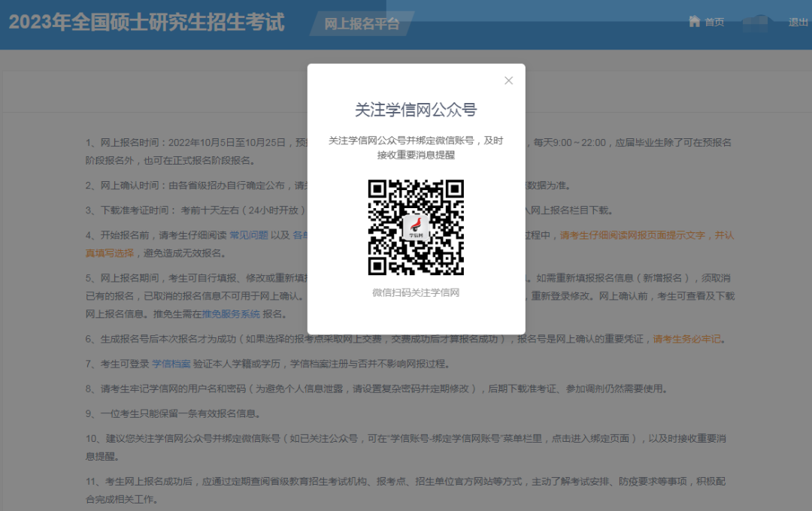This screenshot has height=511, width=812.
Task: Click the 学信网 logo in QR center
Action: coord(416,227)
